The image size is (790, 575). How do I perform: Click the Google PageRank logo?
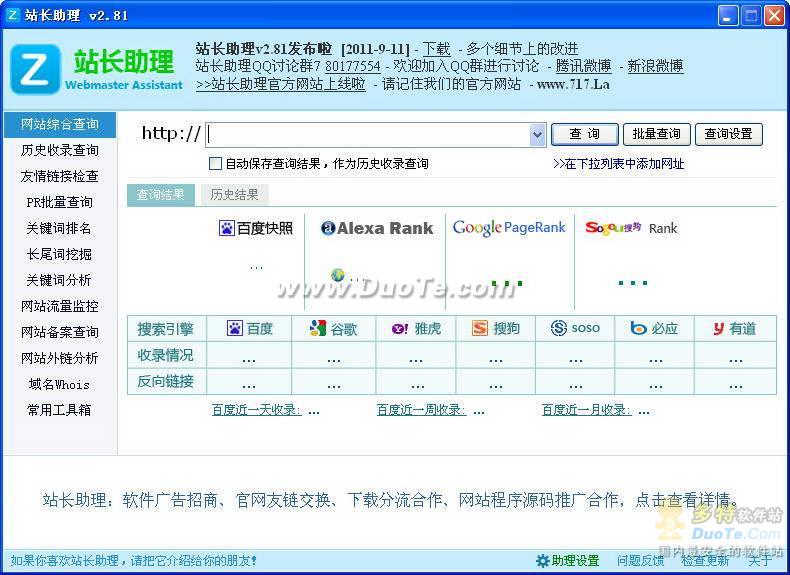click(509, 228)
